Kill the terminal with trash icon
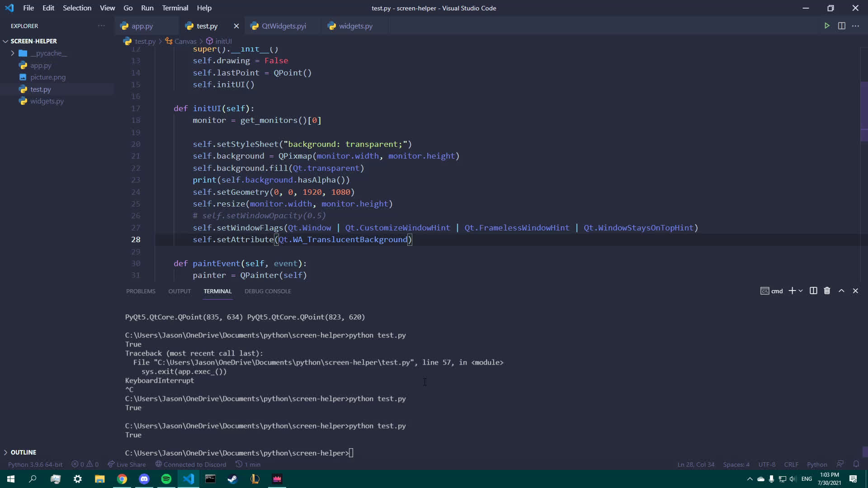The image size is (868, 488). 827,291
